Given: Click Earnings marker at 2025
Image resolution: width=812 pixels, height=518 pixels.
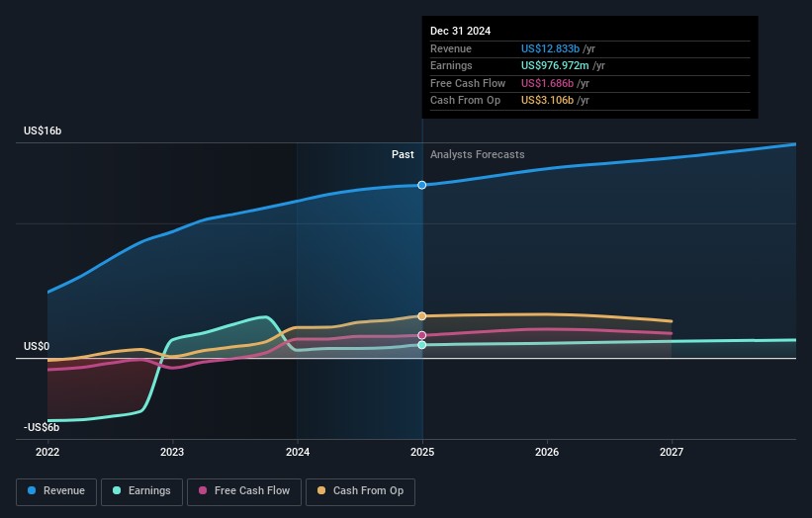Looking at the screenshot, I should 422,345.
